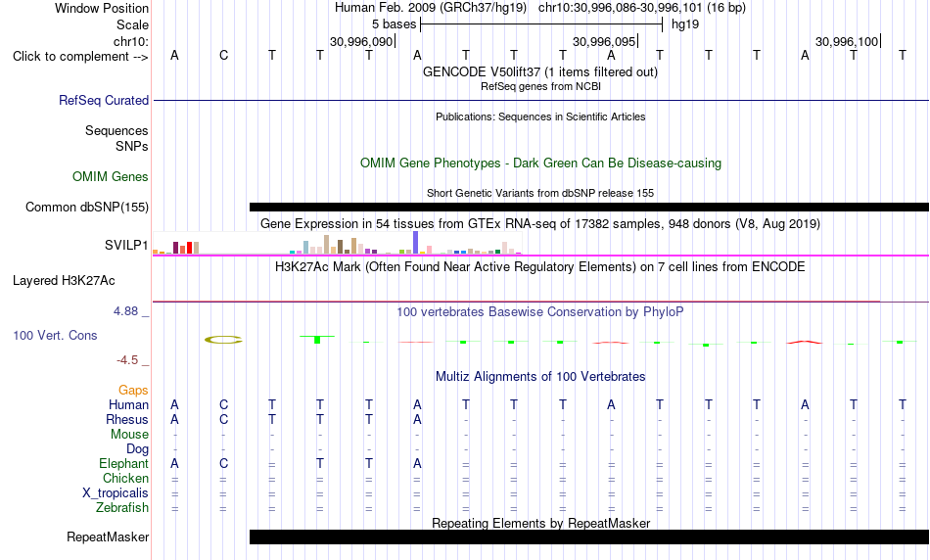The height and width of the screenshot is (560, 930).
Task: Click 'Repeating Elements by RepeatMasker' title
Action: [x=541, y=523]
